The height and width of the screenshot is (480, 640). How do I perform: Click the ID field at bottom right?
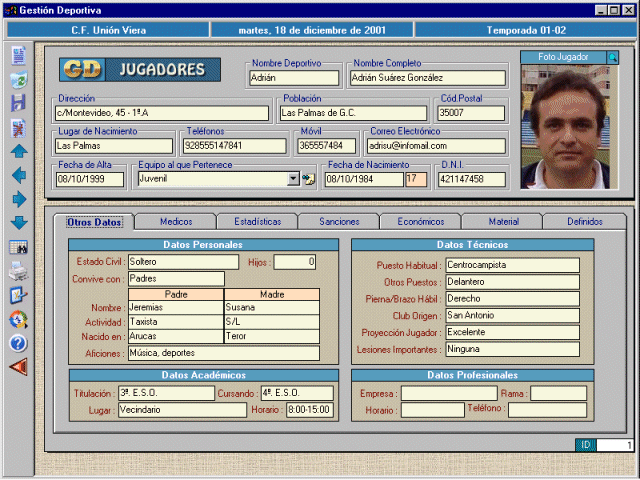pyautogui.click(x=615, y=445)
